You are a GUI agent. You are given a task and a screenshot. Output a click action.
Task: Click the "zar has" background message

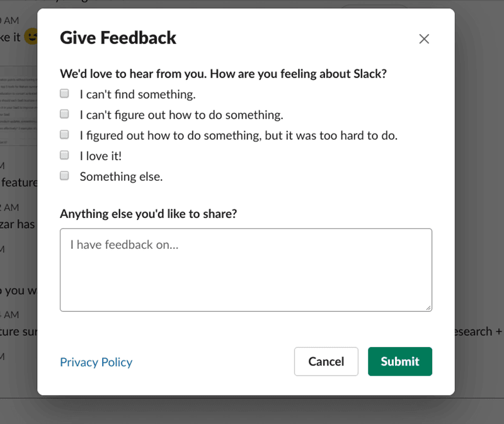17,224
